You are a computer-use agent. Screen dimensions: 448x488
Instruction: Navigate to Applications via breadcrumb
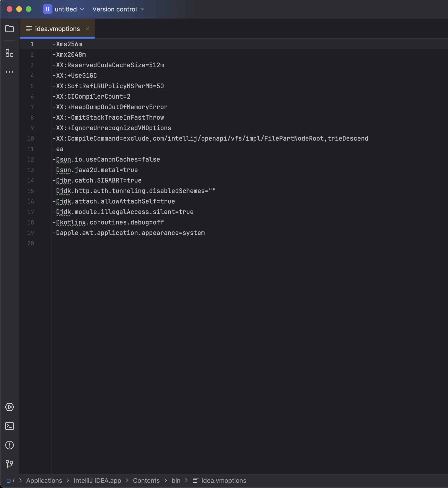pyautogui.click(x=44, y=480)
